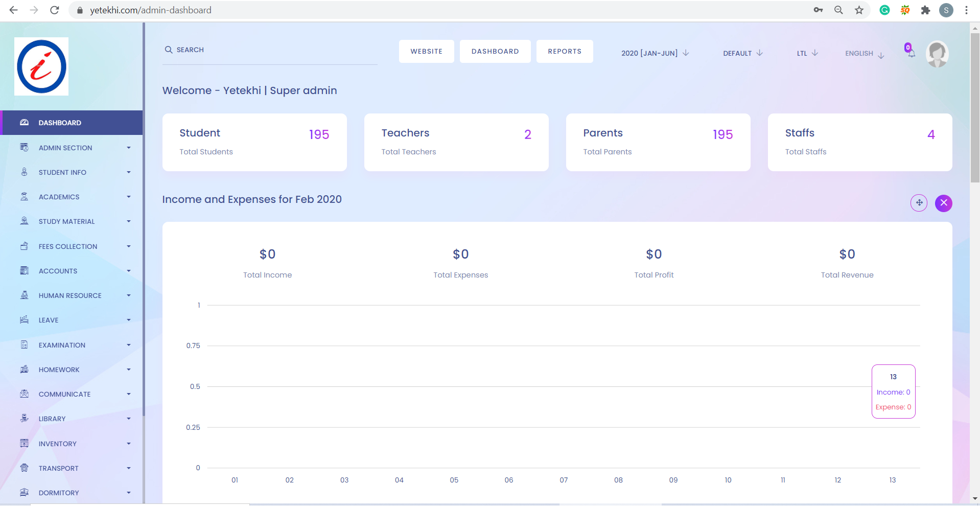The image size is (980, 506).
Task: Select Dashboard in the sidebar
Action: pos(60,123)
